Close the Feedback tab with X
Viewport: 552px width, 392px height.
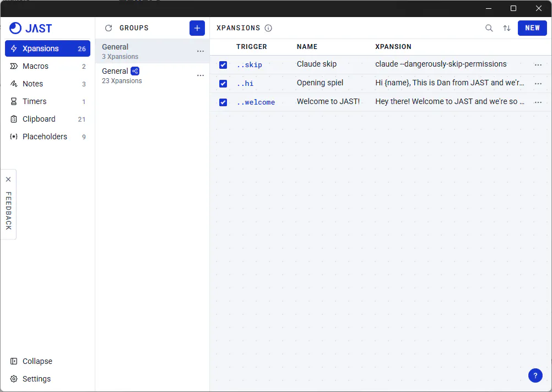point(8,179)
